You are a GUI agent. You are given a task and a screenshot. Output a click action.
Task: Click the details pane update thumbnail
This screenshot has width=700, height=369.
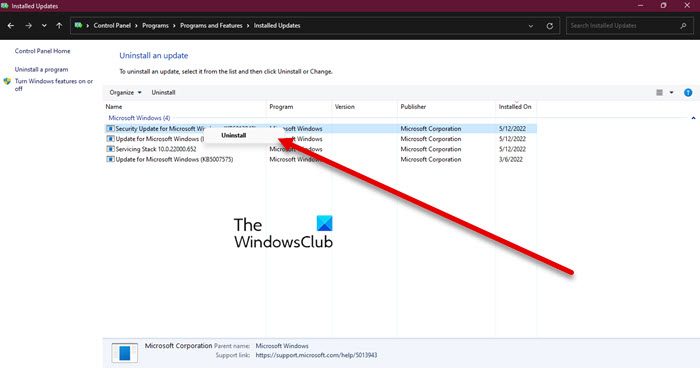pos(125,353)
